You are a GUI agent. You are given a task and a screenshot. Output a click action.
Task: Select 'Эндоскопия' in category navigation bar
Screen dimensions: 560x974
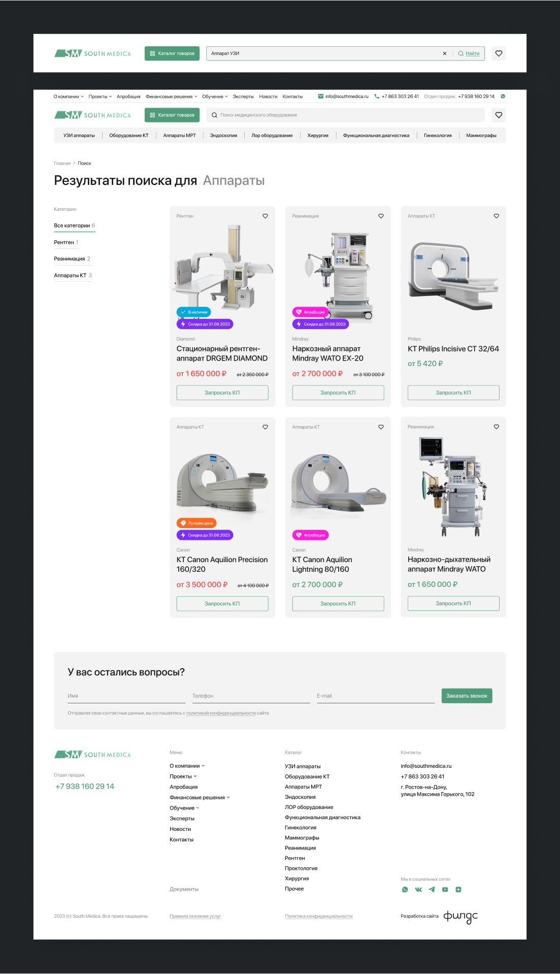pos(223,136)
